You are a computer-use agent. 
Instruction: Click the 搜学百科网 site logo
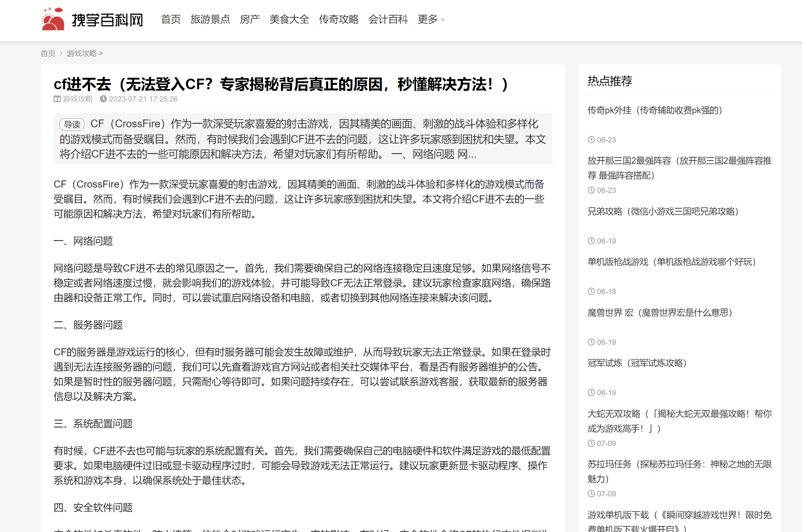92,19
